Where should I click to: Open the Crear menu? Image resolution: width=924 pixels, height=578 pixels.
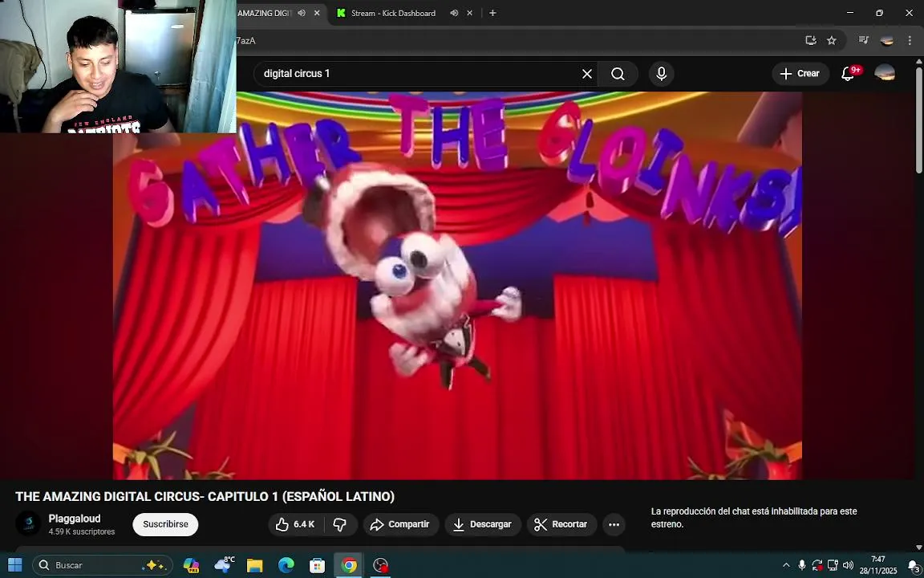pos(800,74)
